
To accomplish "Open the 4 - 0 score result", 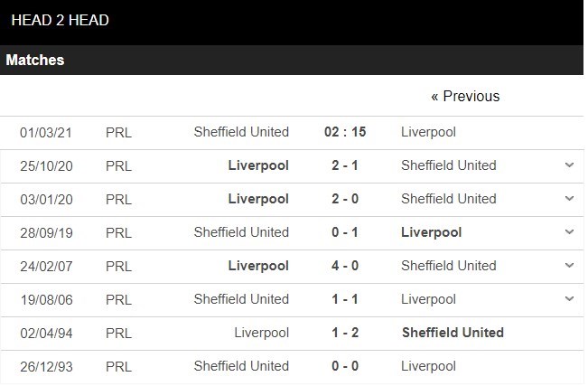I will click(345, 266).
